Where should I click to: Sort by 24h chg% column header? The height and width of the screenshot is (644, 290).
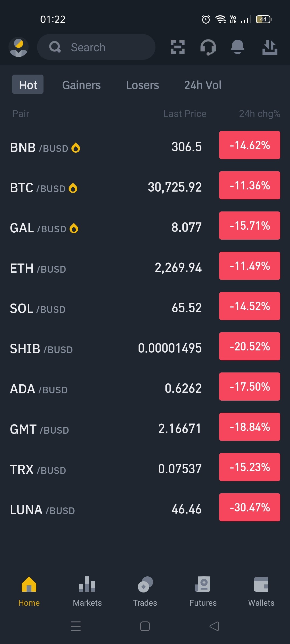pos(260,114)
